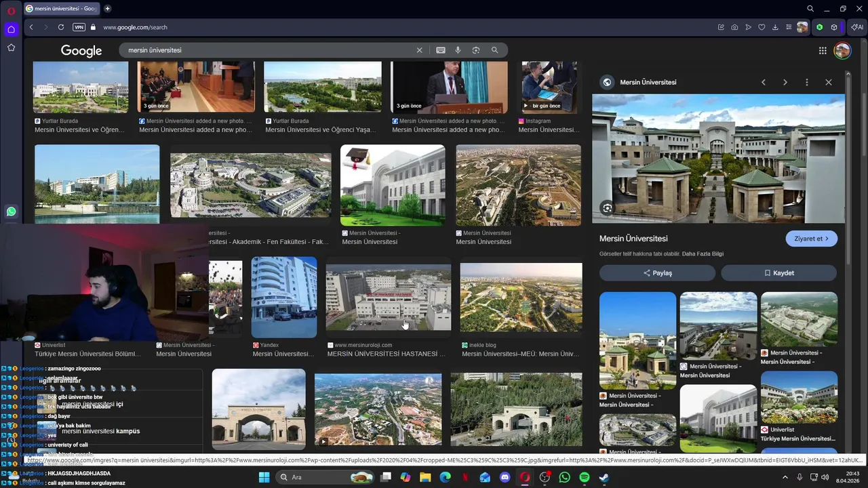Open the www.mersinuroloji.com source link
Image resolution: width=868 pixels, height=488 pixels.
coord(363,345)
